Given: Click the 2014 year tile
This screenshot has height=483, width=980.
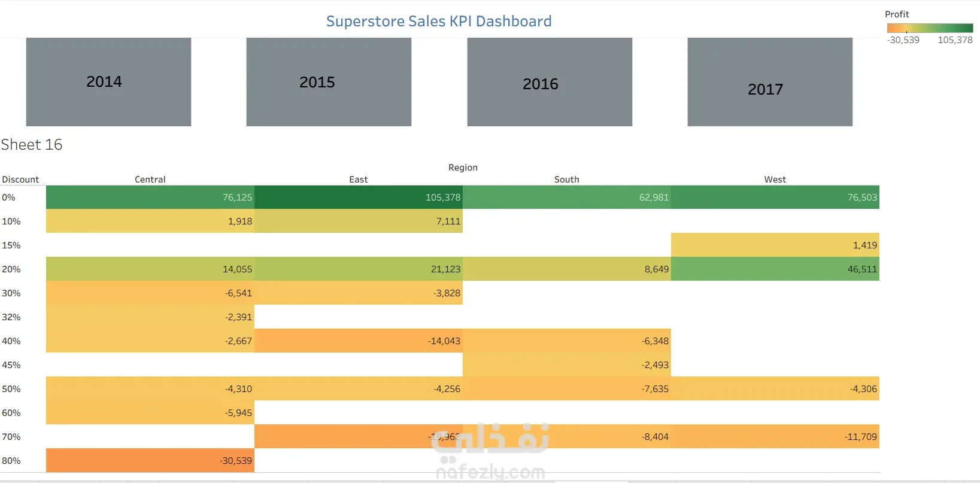Looking at the screenshot, I should click(x=108, y=82).
